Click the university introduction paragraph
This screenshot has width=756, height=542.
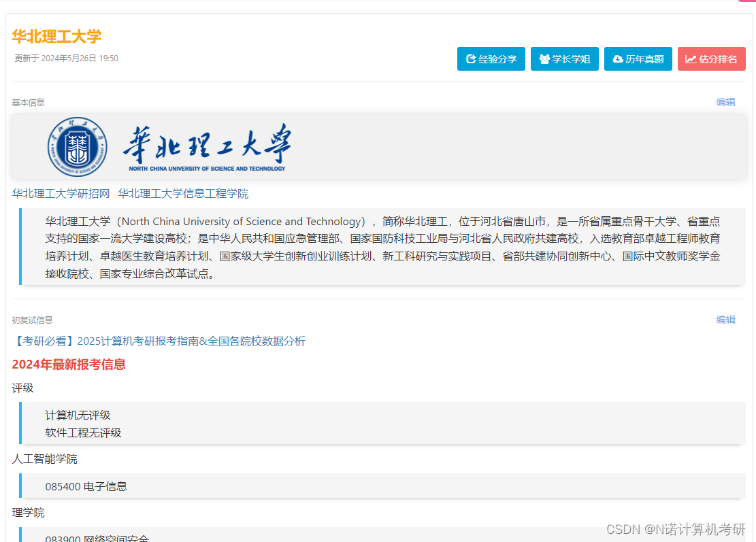(x=382, y=247)
